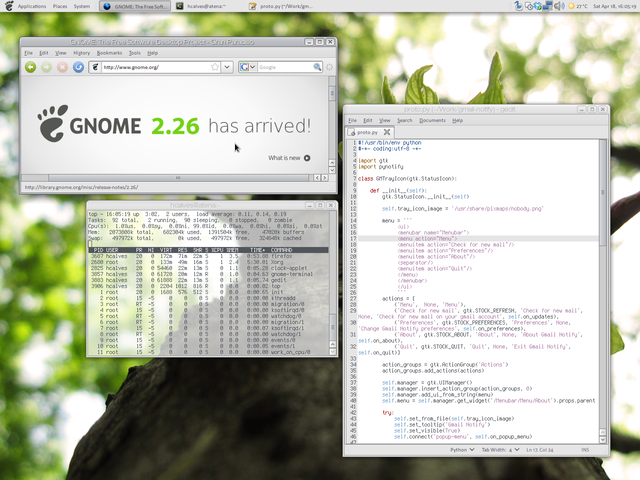Click the clock showing Sat Apr 18

point(614,6)
